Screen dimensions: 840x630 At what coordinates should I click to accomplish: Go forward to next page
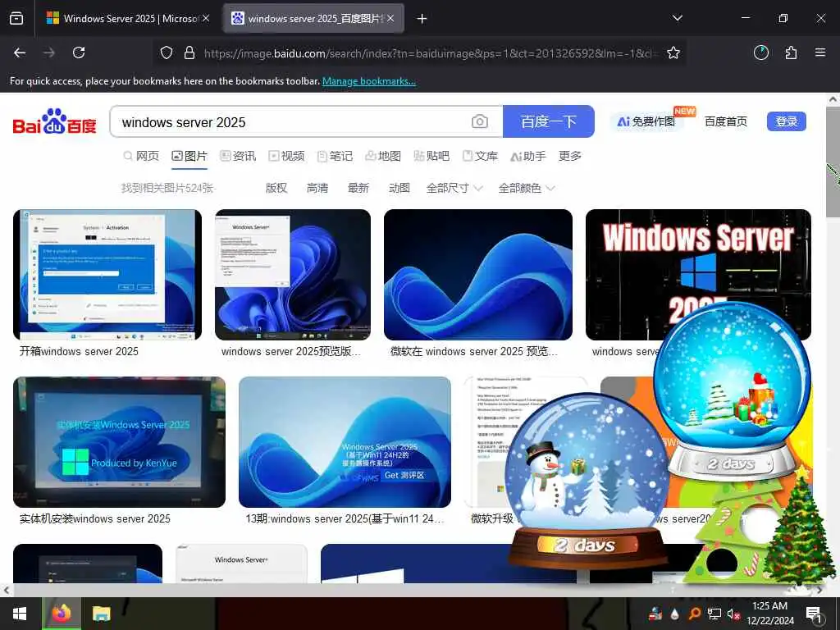[x=49, y=52]
